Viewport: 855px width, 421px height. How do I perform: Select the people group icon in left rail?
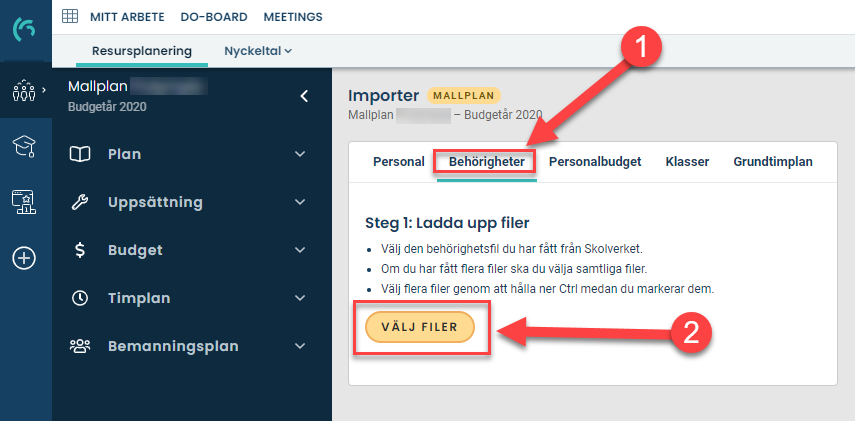pos(23,89)
